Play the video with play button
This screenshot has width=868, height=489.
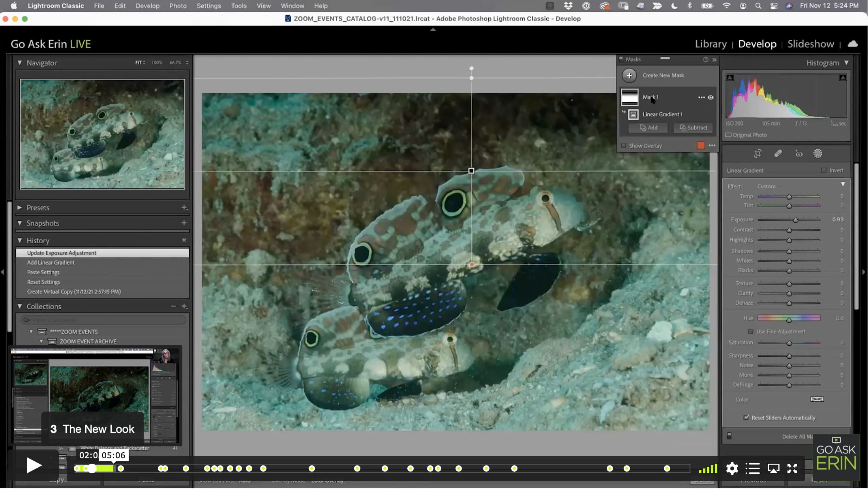click(x=34, y=465)
